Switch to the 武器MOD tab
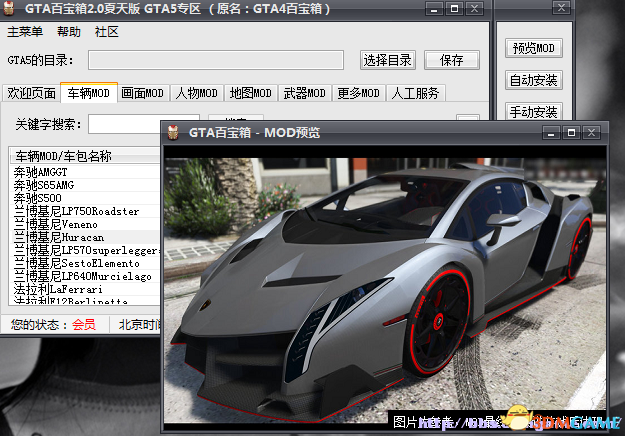 305,93
